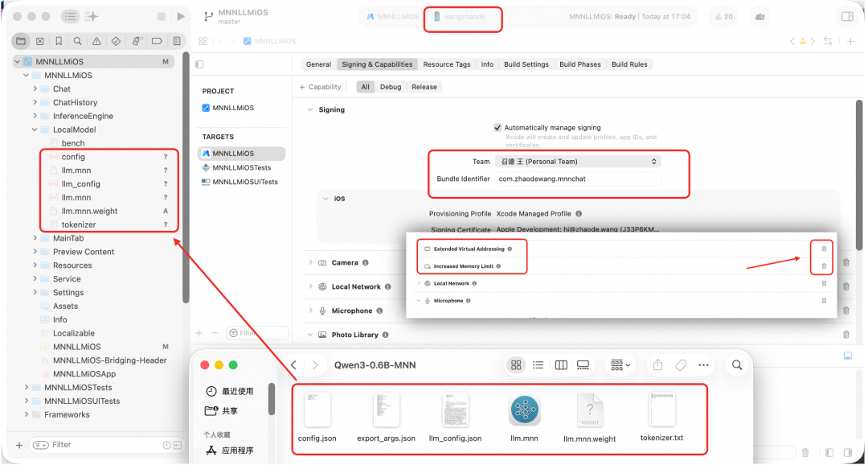Collapse the Signing section
The height and width of the screenshot is (465, 868).
point(310,109)
